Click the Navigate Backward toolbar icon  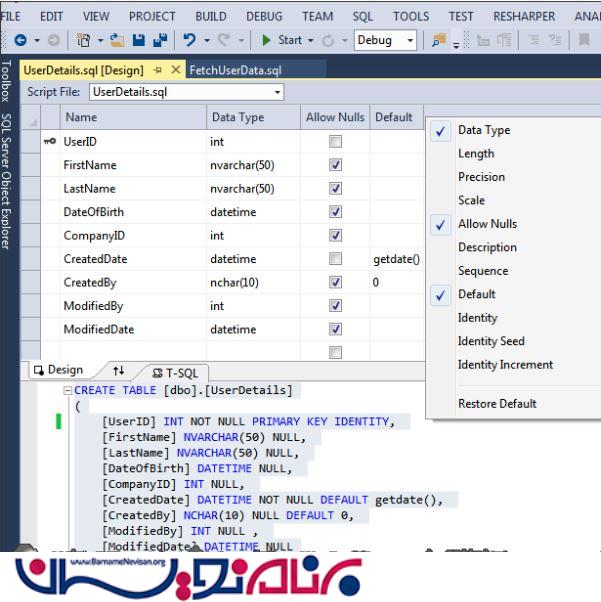click(x=20, y=41)
